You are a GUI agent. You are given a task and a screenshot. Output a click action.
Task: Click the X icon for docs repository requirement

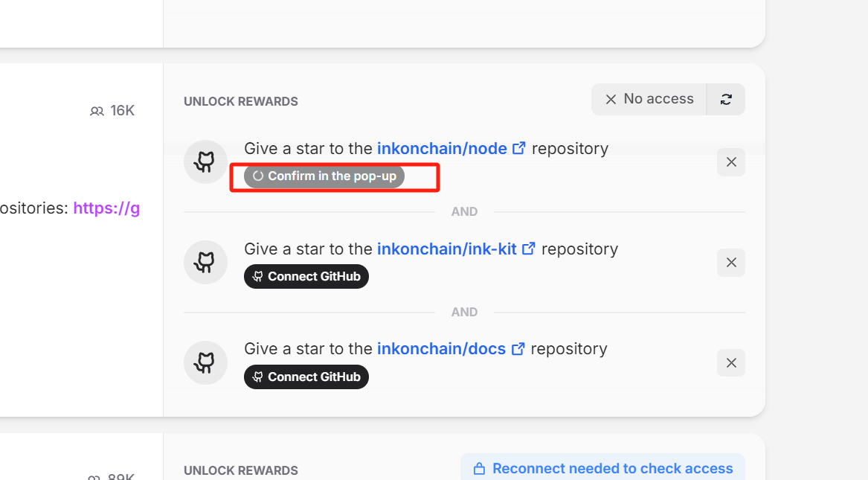coord(730,362)
